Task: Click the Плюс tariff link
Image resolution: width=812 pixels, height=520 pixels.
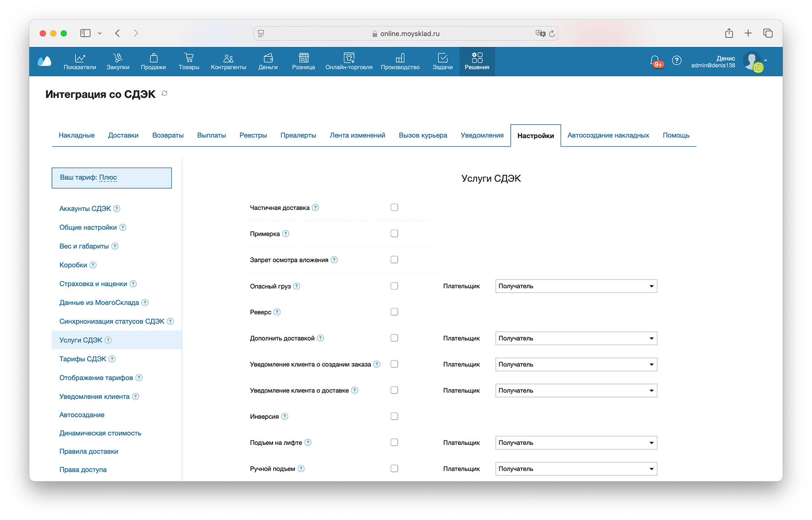Action: coord(108,177)
